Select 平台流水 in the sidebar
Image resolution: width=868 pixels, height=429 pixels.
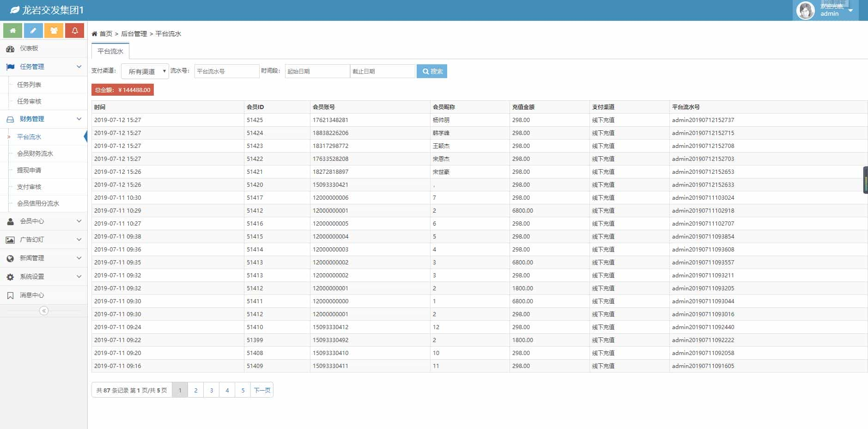(29, 137)
